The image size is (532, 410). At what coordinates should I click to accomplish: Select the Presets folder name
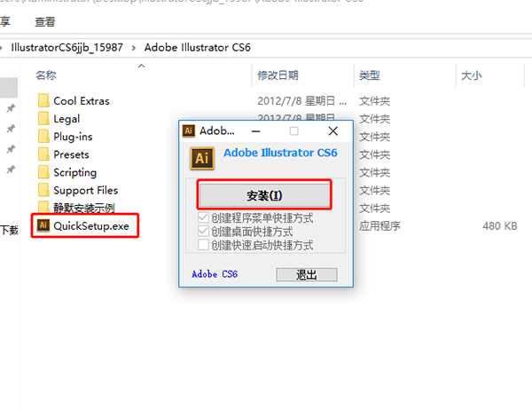(x=71, y=154)
